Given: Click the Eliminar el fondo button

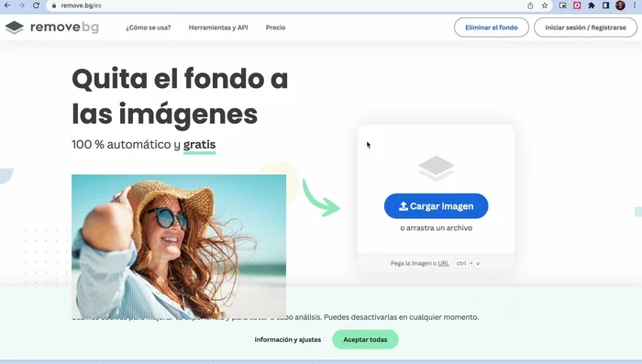Looking at the screenshot, I should point(492,28).
